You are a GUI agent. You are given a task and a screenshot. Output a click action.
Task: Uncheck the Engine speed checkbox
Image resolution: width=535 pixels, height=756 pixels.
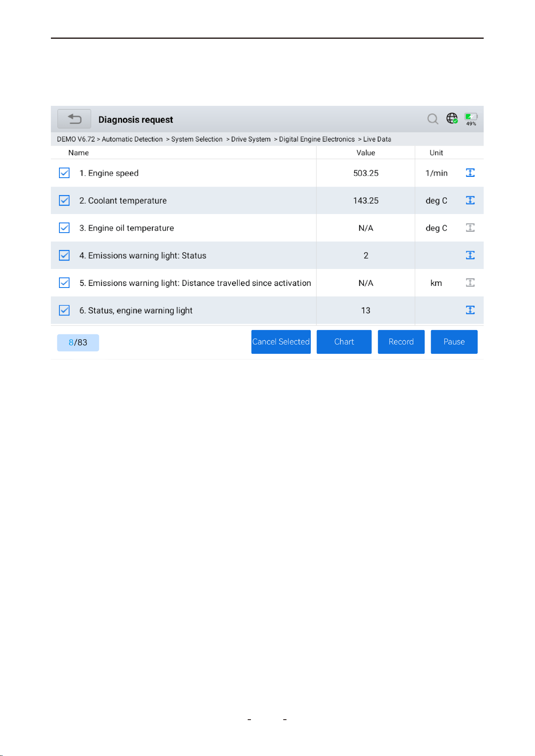click(x=64, y=173)
